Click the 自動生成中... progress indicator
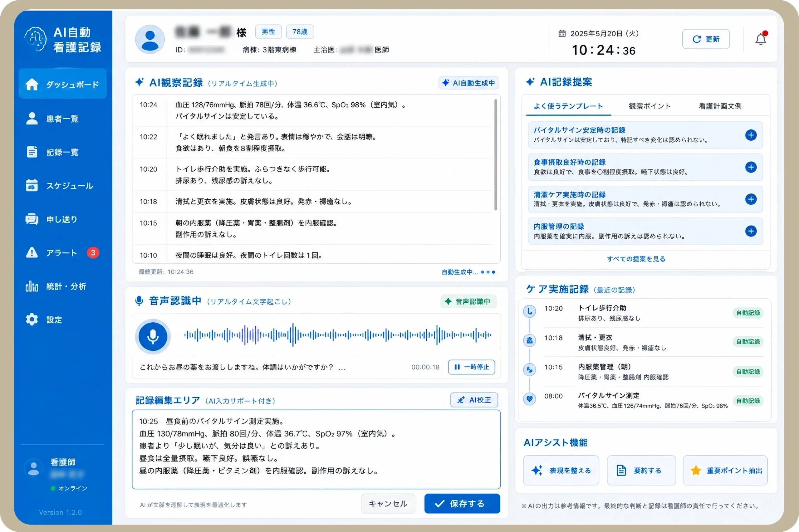This screenshot has width=799, height=532. (x=468, y=272)
